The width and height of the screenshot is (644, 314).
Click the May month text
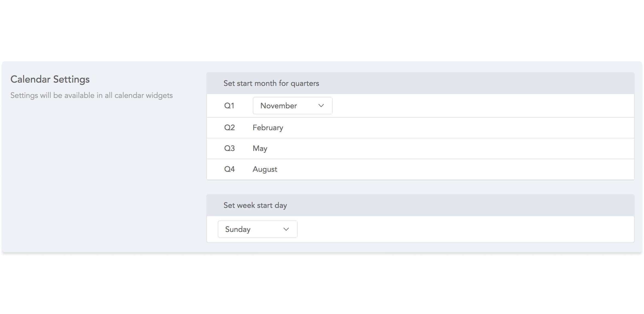pyautogui.click(x=260, y=149)
